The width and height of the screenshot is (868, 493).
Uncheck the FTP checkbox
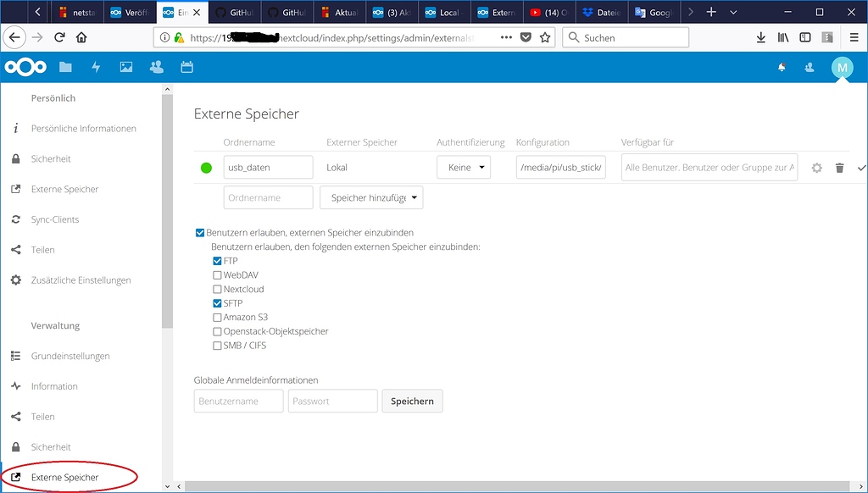pyautogui.click(x=217, y=261)
